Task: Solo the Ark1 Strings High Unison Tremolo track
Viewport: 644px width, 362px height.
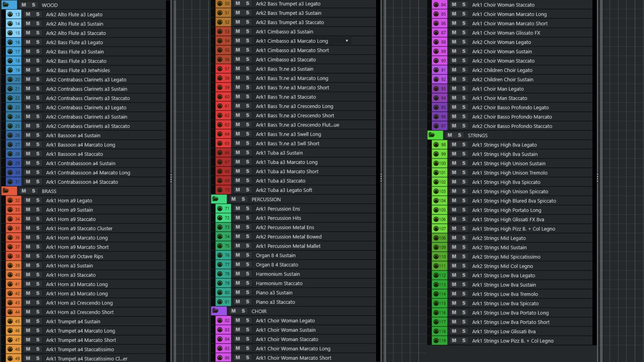Action: point(464,173)
